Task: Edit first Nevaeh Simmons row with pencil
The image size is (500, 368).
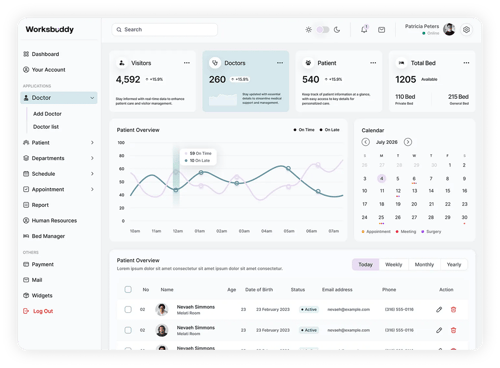Action: coord(439,310)
